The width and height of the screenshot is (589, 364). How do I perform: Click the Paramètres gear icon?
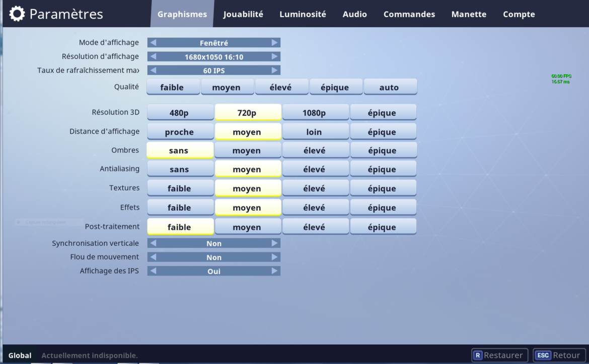(x=17, y=14)
